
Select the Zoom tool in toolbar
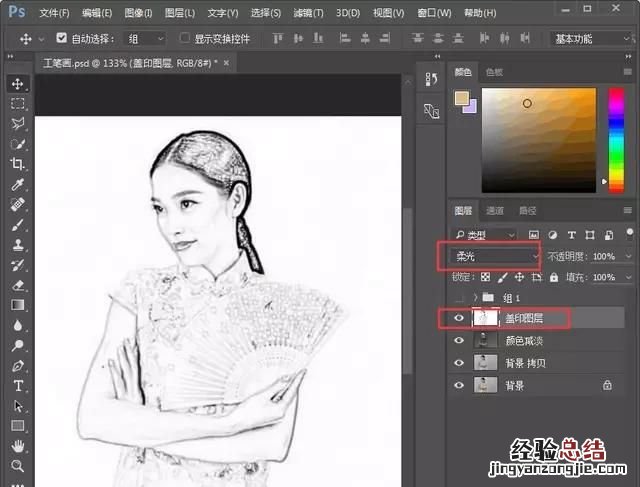[x=18, y=466]
